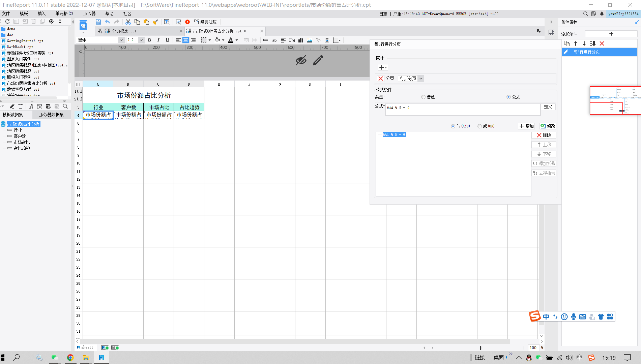Switch to the 分页报表.cpt tab
Screen dimensions: 641x364
click(x=140, y=31)
